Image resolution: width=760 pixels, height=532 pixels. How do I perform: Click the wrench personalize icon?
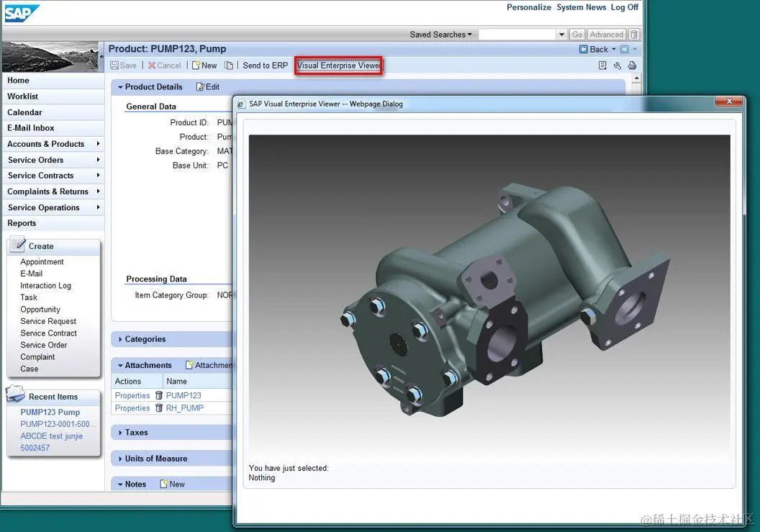[x=617, y=66]
